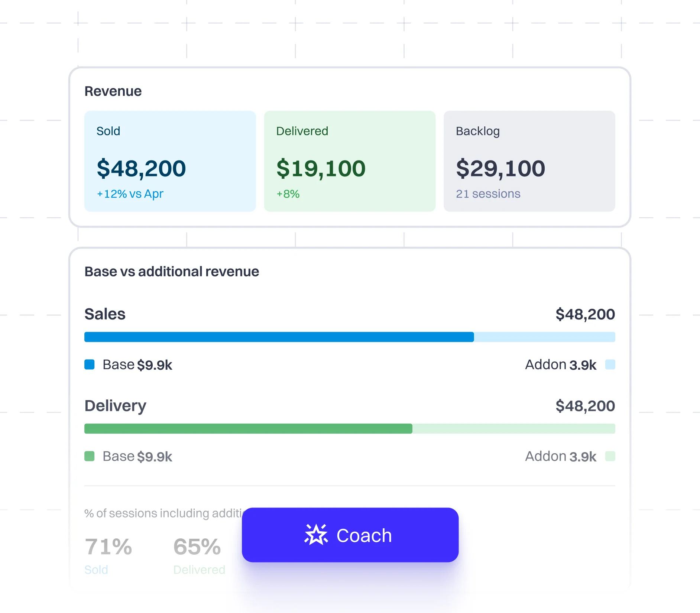Click the "71%" Sold percentage

pyautogui.click(x=108, y=547)
